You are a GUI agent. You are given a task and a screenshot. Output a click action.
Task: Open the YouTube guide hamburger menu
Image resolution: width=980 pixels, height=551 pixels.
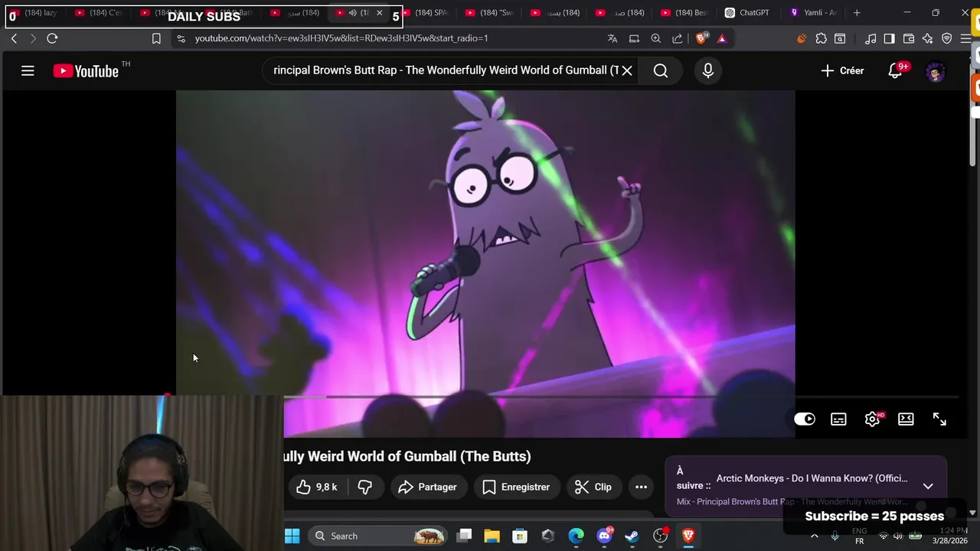[x=28, y=71]
